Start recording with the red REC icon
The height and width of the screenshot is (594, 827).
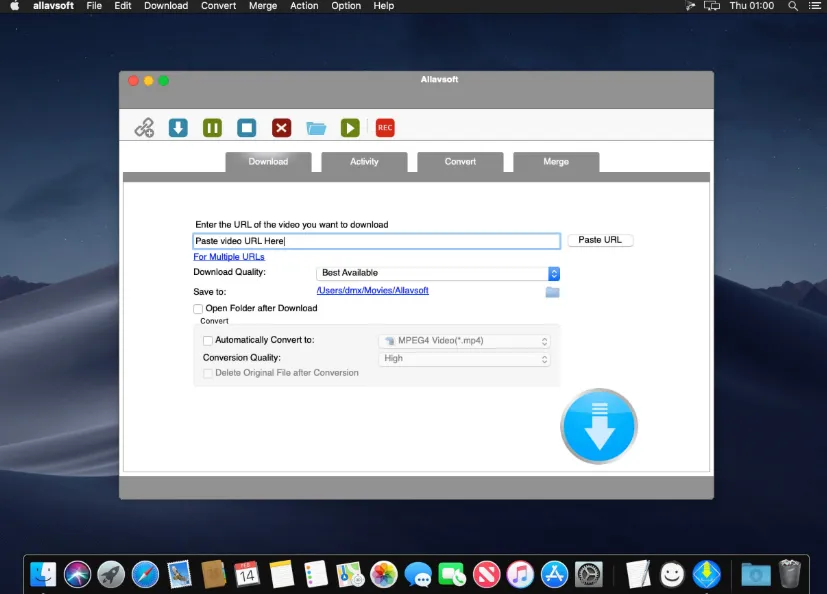pos(385,128)
